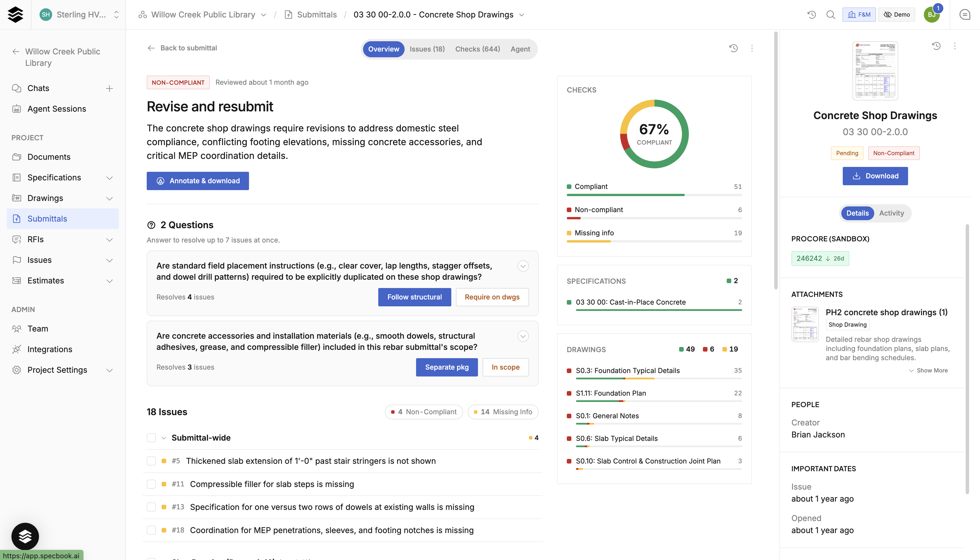This screenshot has height=560, width=980.
Task: Expand Estimates in sidebar
Action: 110,281
